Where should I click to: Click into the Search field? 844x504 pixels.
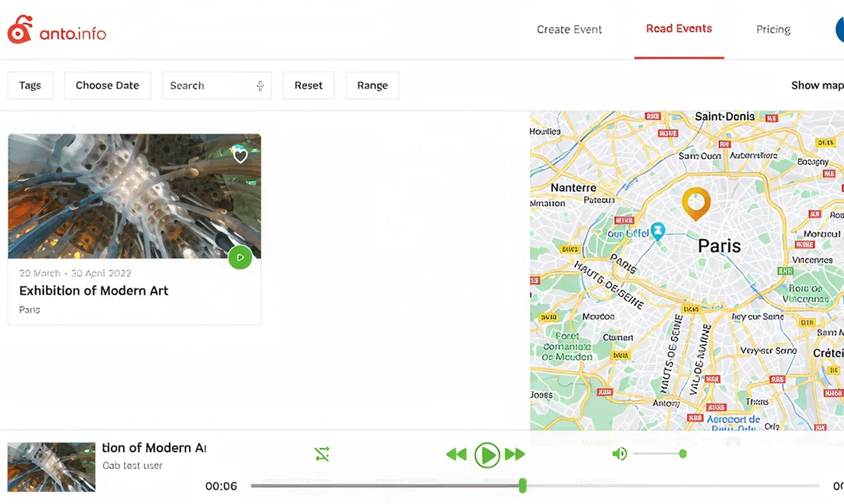pos(209,86)
